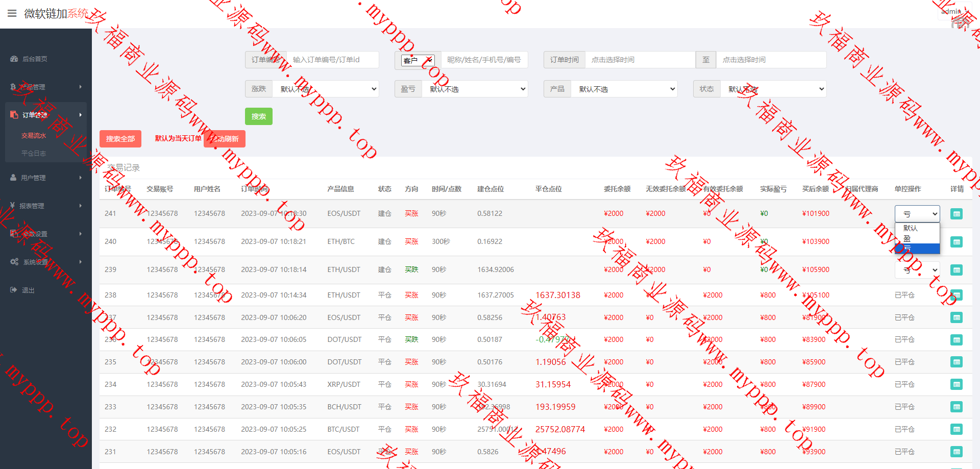
Task: Click the start time picker field
Action: (640, 60)
